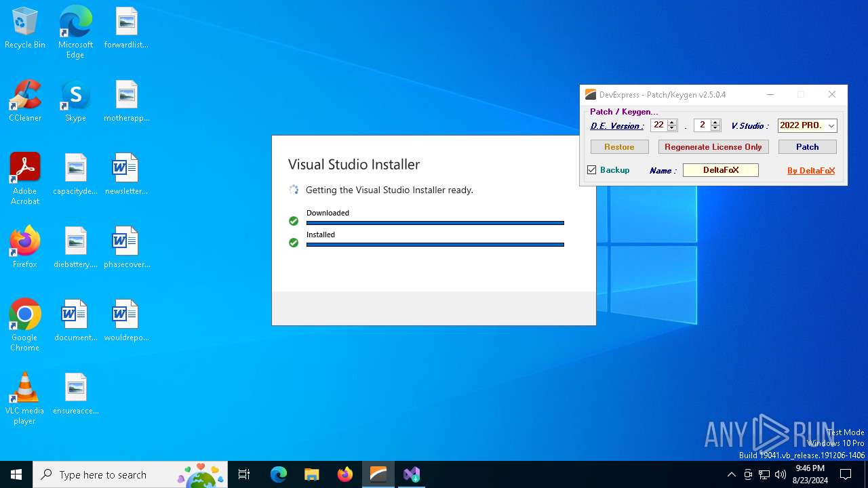Screen dimensions: 868x488
Task: Open the Adobe Acrobat desktop shortcut
Action: pos(25,179)
